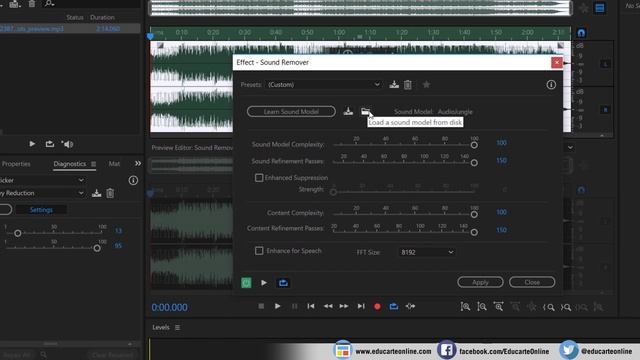Play preview in Sound Remover dialog
The width and height of the screenshot is (640, 360).
point(264,282)
